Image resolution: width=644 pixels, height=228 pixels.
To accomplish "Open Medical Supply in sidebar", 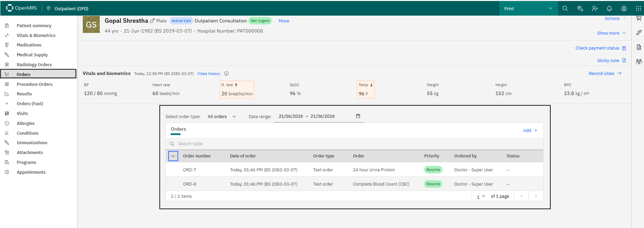I will [32, 55].
